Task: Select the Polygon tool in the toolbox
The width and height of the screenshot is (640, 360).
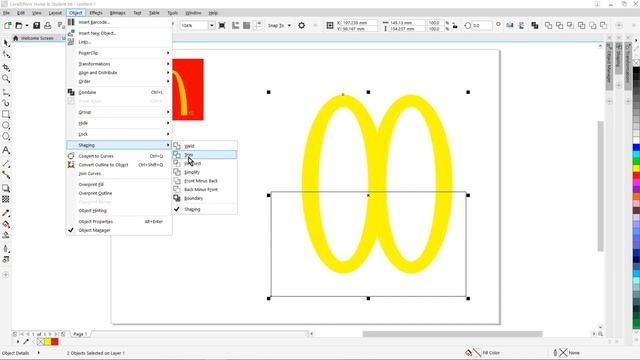Action: pyautogui.click(x=6, y=136)
